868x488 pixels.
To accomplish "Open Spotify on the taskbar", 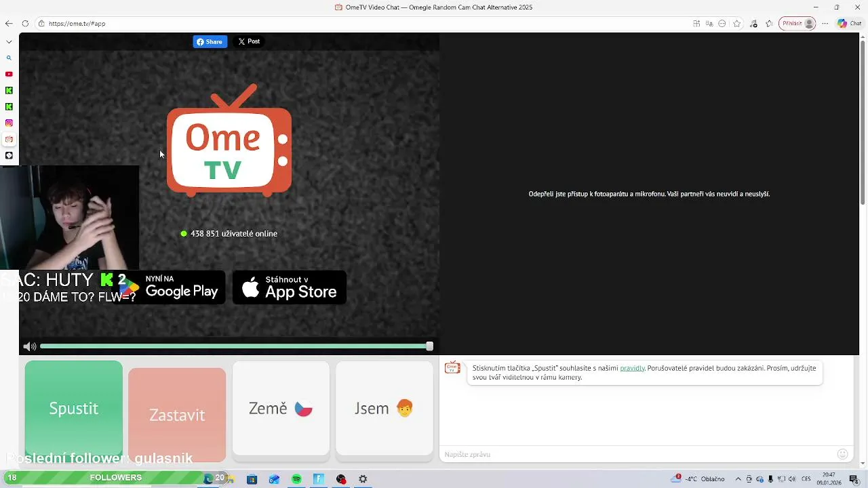I will tap(296, 479).
